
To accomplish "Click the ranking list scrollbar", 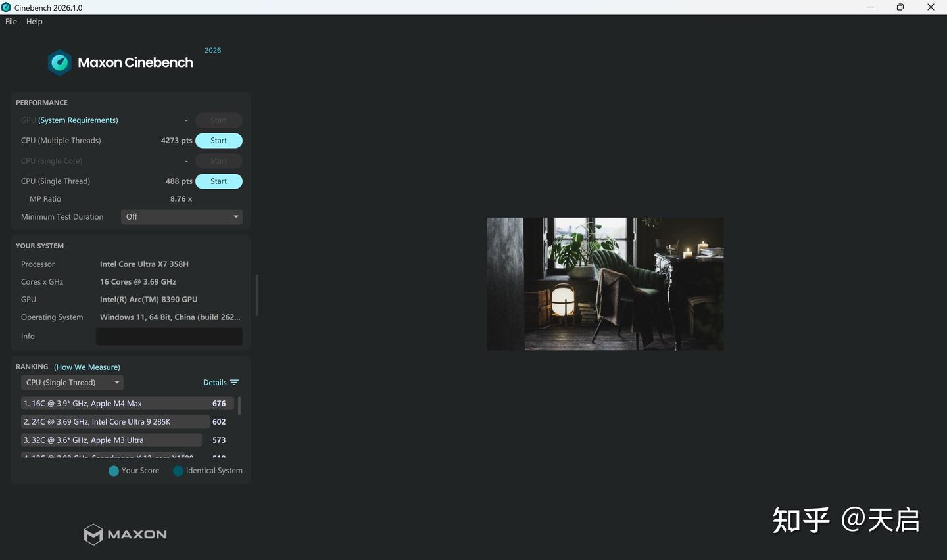I will point(239,406).
